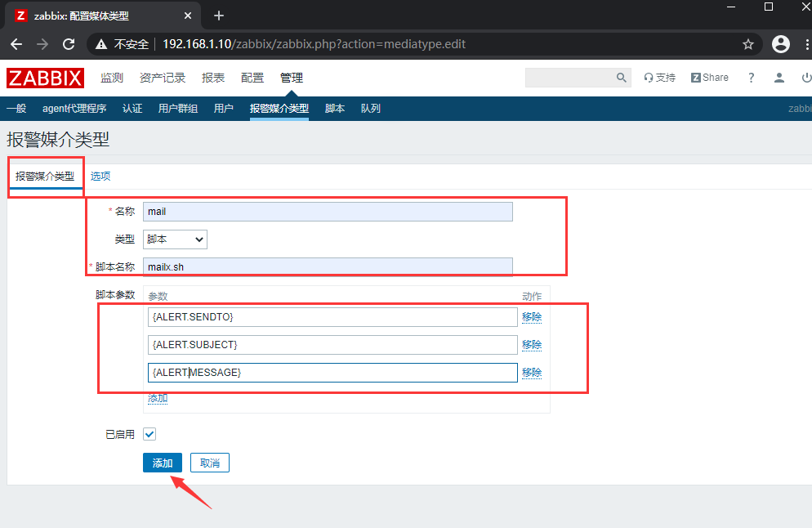Go to agent代理程序 submenu

tap(74, 108)
